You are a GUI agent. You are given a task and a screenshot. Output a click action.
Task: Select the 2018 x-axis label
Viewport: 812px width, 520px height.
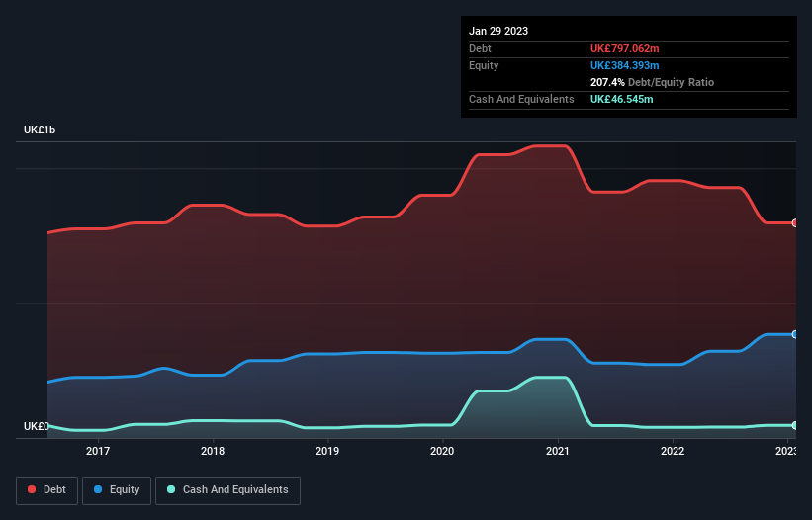(213, 451)
